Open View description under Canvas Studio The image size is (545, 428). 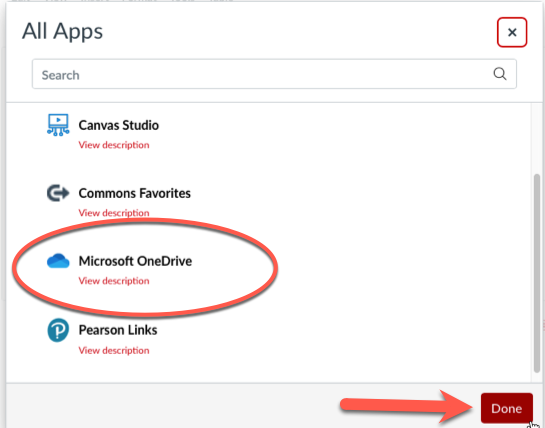pyautogui.click(x=114, y=145)
